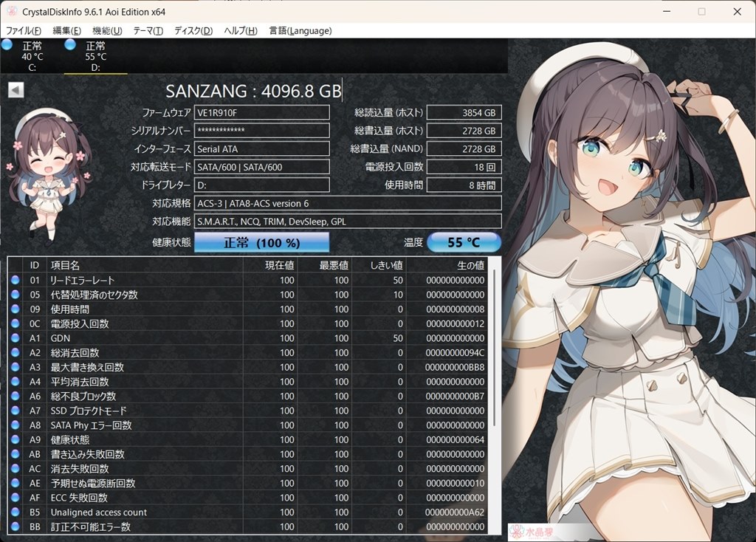The width and height of the screenshot is (756, 542).
Task: Click status orb for A6 総不良ブロック数
Action: [15, 396]
